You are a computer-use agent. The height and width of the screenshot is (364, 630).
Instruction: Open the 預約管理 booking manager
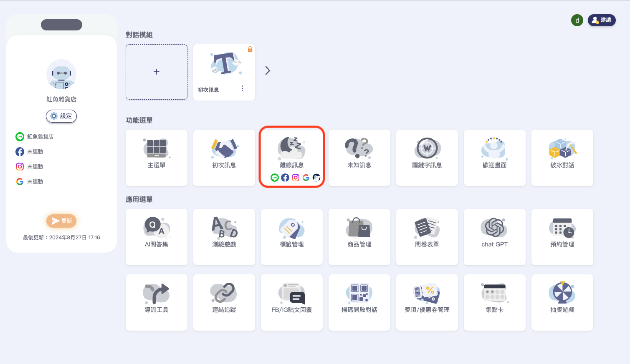click(x=562, y=236)
